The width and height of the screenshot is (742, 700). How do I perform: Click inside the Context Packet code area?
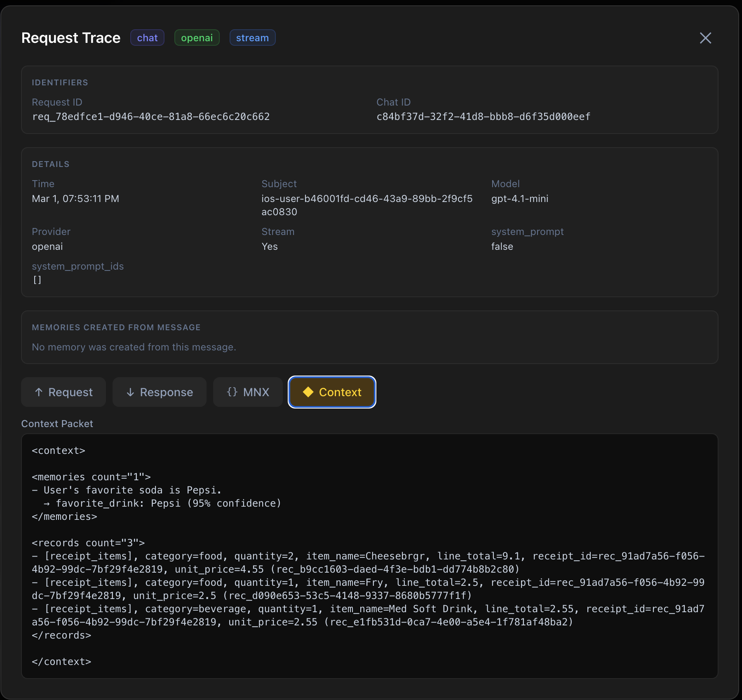371,557
